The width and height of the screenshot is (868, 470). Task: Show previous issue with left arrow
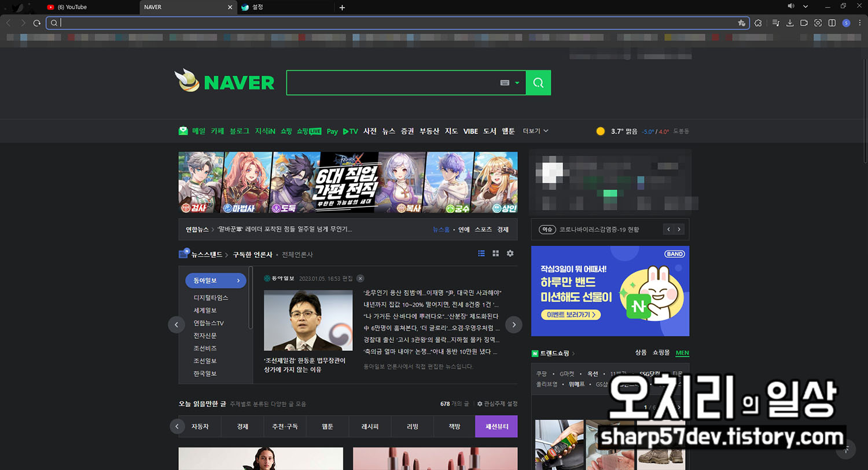tap(668, 230)
